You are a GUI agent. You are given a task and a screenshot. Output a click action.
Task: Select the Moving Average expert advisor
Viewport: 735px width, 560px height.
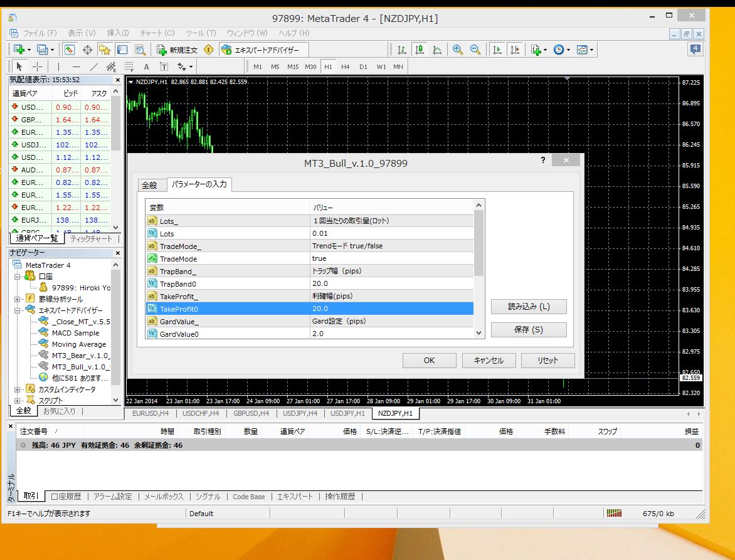79,344
